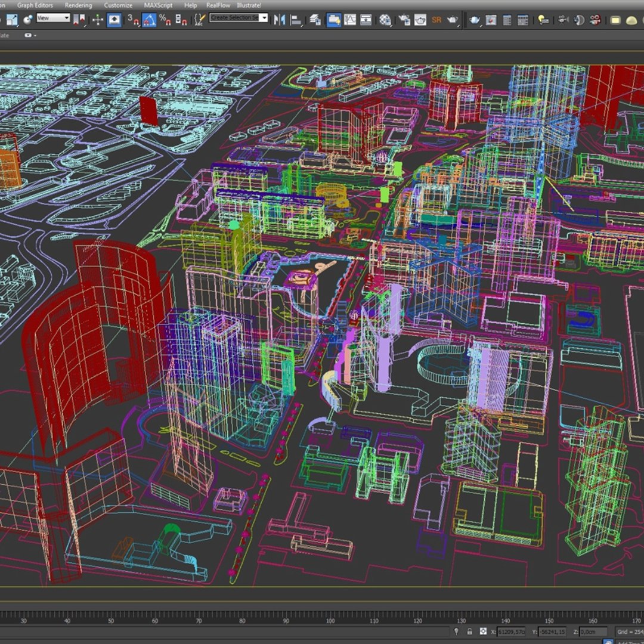Click the Mirror tool icon
The width and height of the screenshot is (644, 644).
click(x=279, y=19)
